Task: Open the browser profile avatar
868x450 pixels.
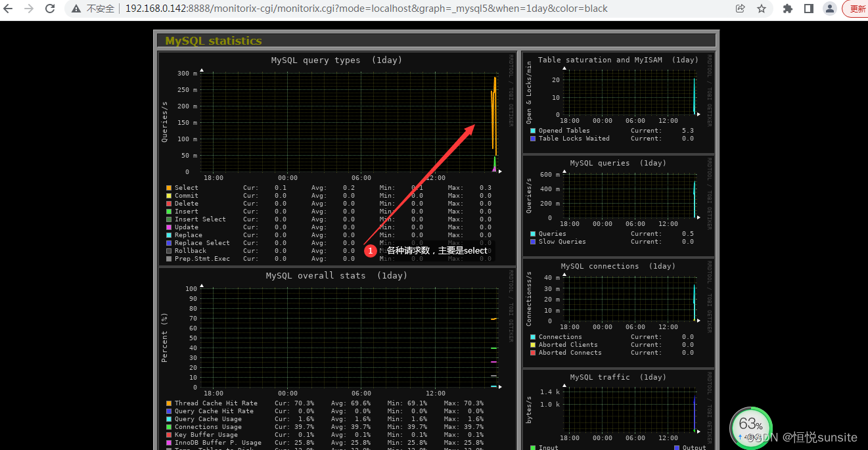Action: point(830,9)
